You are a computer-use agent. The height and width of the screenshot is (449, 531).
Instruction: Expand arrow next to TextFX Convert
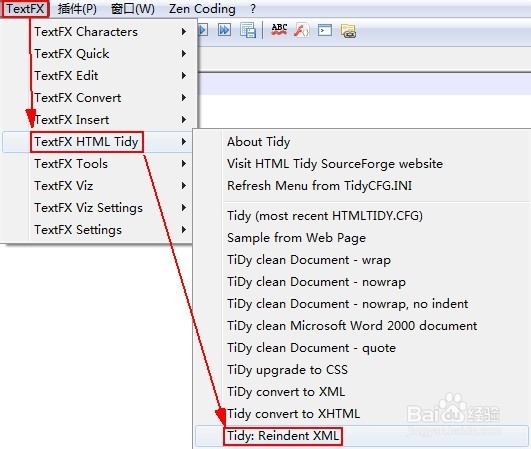click(184, 98)
